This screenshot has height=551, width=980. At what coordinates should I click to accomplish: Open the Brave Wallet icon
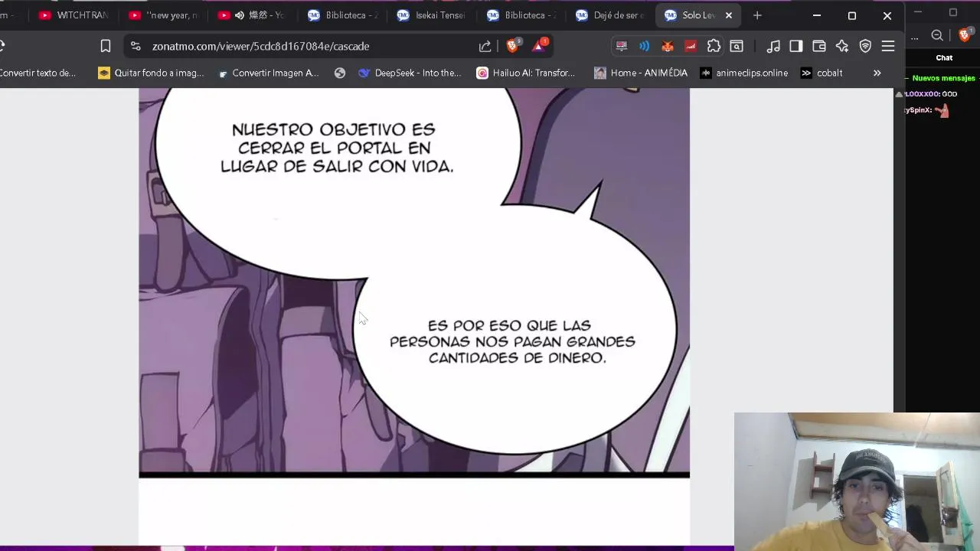819,46
